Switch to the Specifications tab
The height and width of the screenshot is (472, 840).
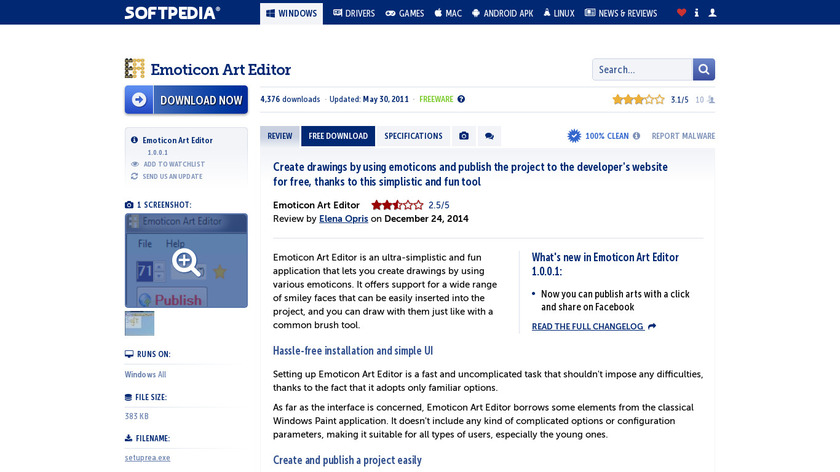[x=413, y=136]
